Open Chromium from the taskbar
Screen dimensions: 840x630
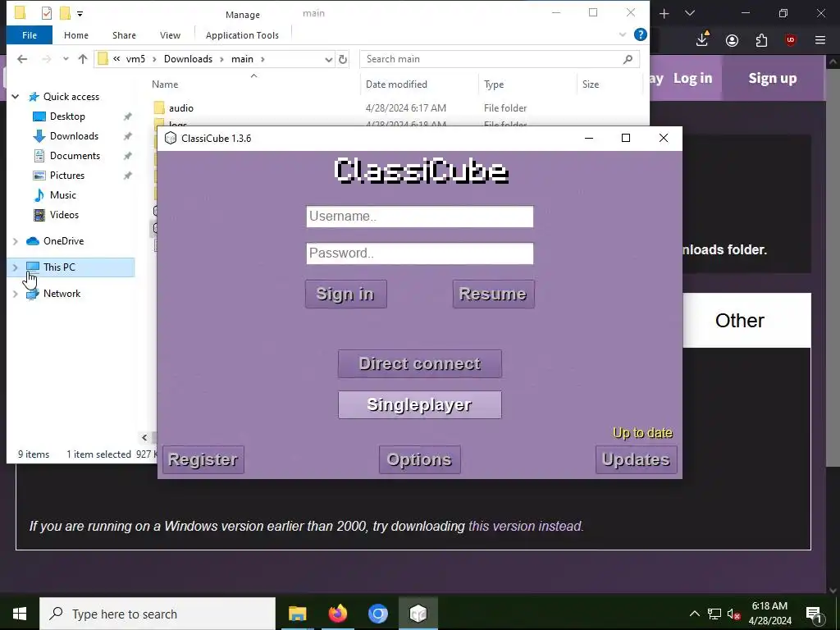[377, 614]
